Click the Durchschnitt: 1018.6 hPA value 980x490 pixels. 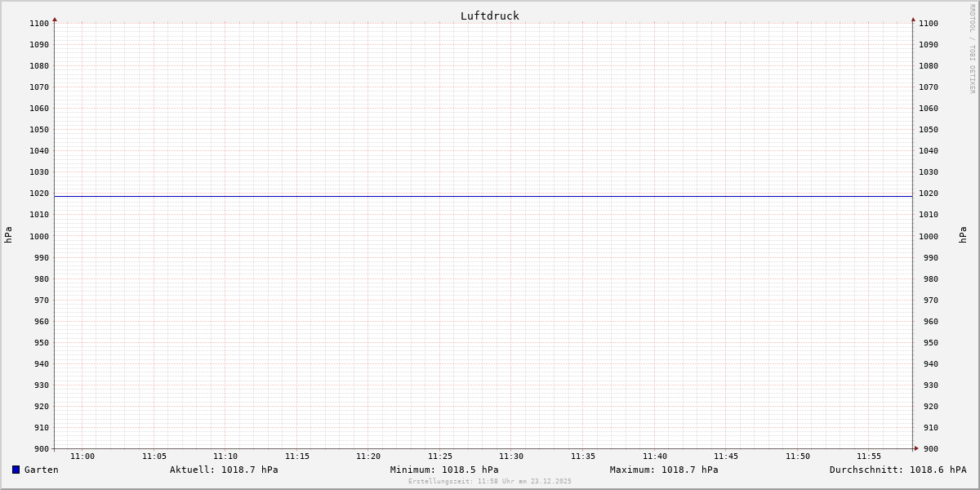tap(898, 470)
